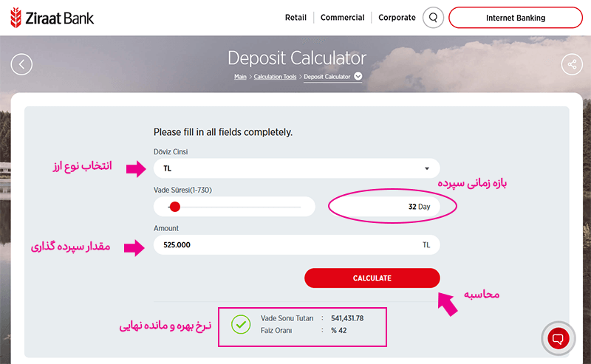Click the Vade Süresi slider handle
Image resolution: width=591 pixels, height=364 pixels.
[174, 207]
